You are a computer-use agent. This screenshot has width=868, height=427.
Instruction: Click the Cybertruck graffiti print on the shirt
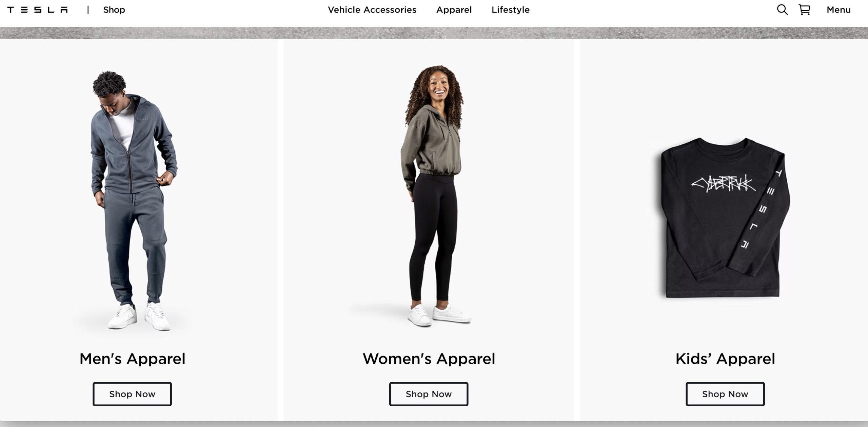click(x=724, y=185)
